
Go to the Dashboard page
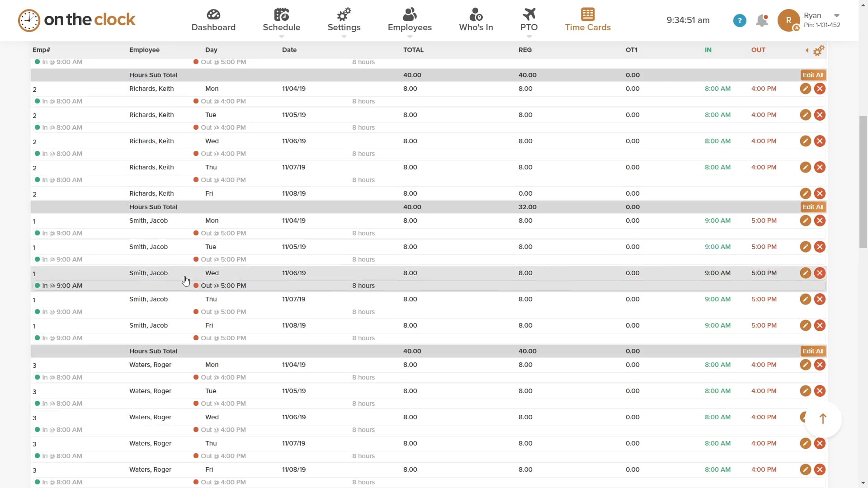click(213, 20)
